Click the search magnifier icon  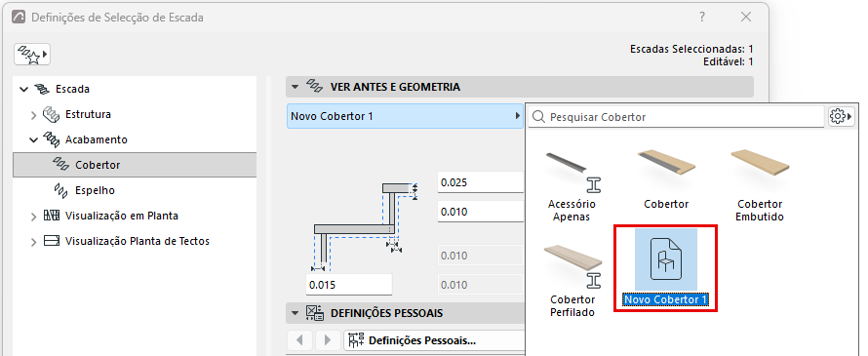[538, 117]
